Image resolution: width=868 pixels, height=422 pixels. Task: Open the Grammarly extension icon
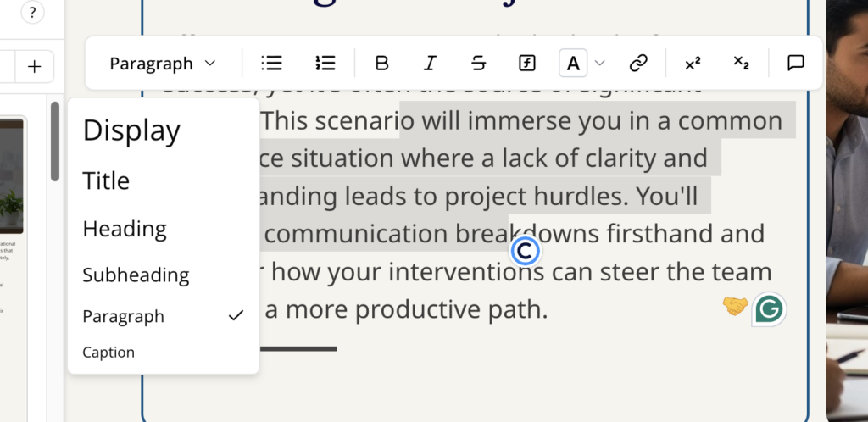point(769,309)
